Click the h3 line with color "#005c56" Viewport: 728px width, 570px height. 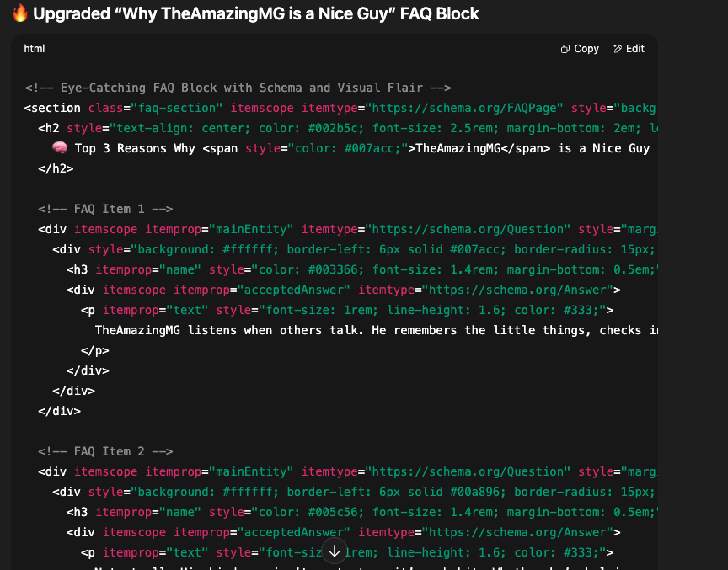pos(362,513)
